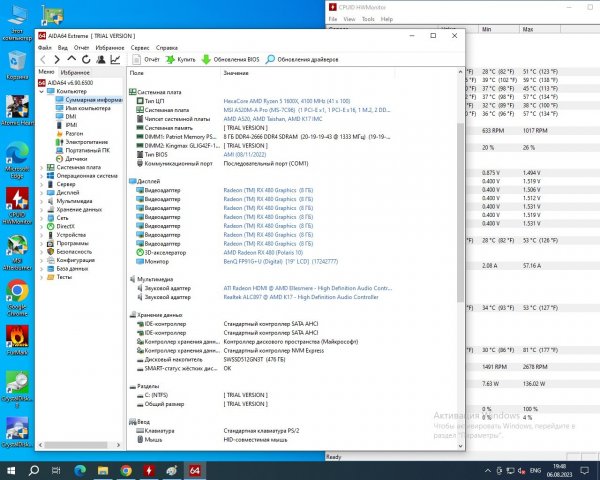The image size is (600, 480).
Task: Open the user profile icon in AIDA64 toolbar
Action: [x=99, y=60]
